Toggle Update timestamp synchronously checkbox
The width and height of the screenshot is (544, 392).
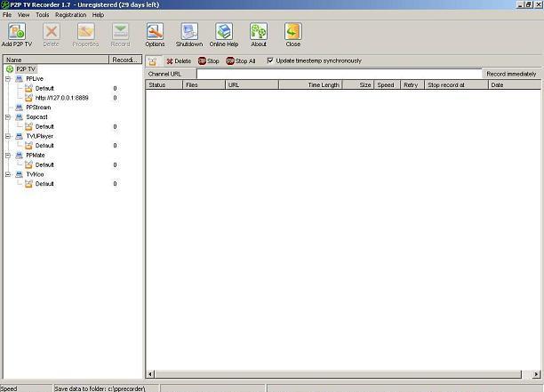(x=270, y=60)
